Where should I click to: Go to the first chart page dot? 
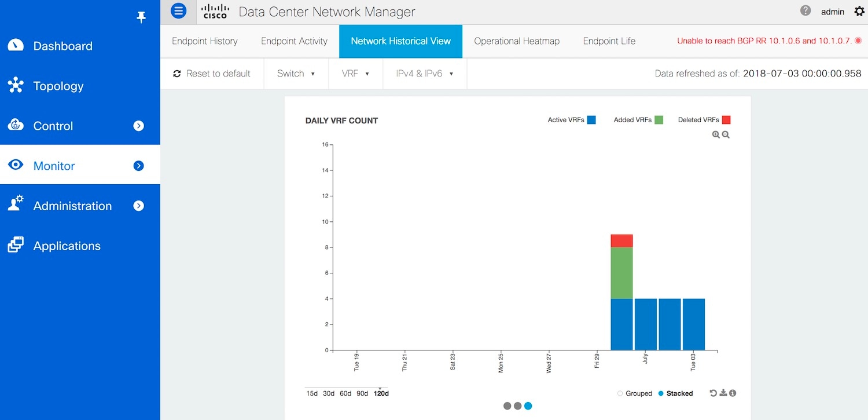507,406
